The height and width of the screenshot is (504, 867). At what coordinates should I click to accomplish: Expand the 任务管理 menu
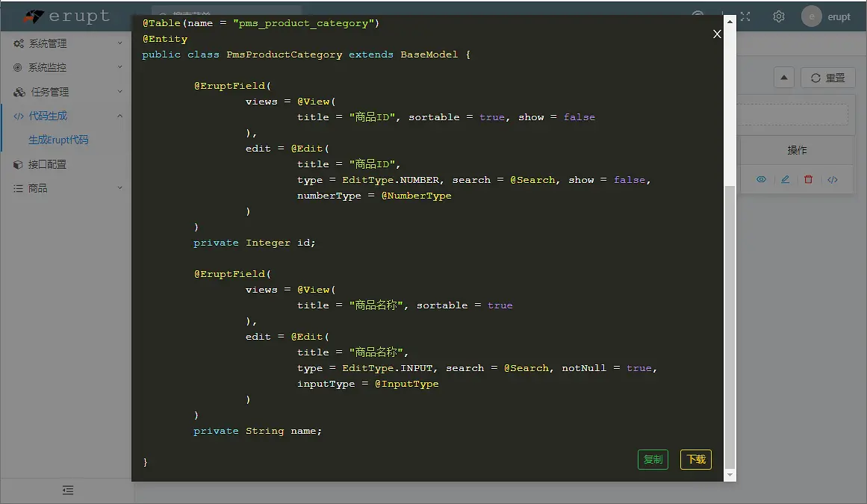point(66,92)
